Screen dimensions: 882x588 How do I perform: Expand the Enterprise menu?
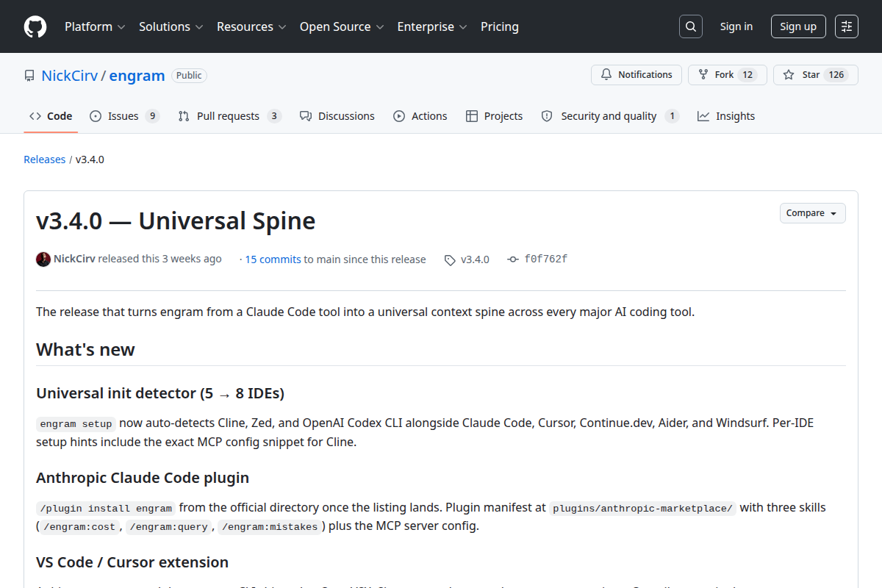pyautogui.click(x=432, y=26)
